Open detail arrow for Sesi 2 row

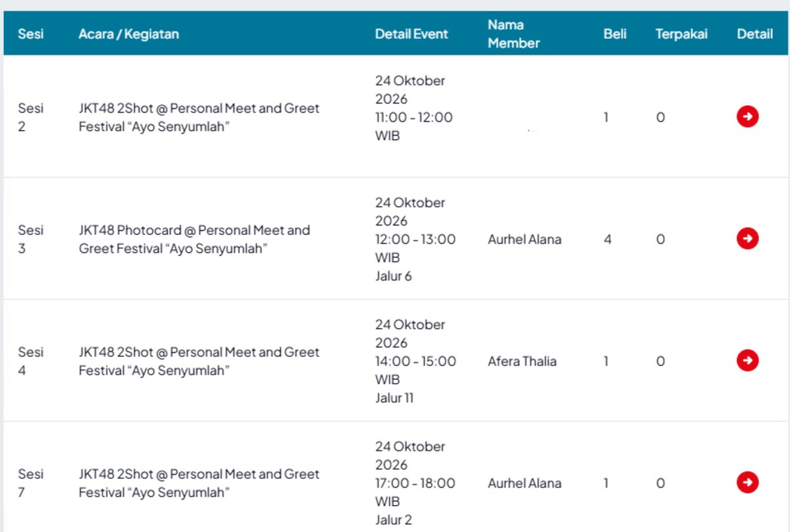click(747, 117)
